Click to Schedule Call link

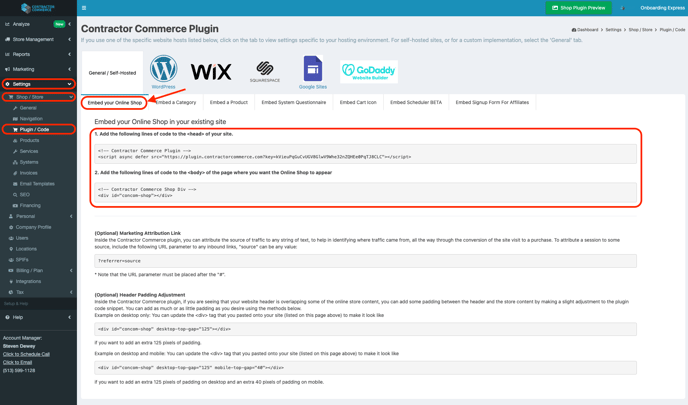[x=26, y=354]
